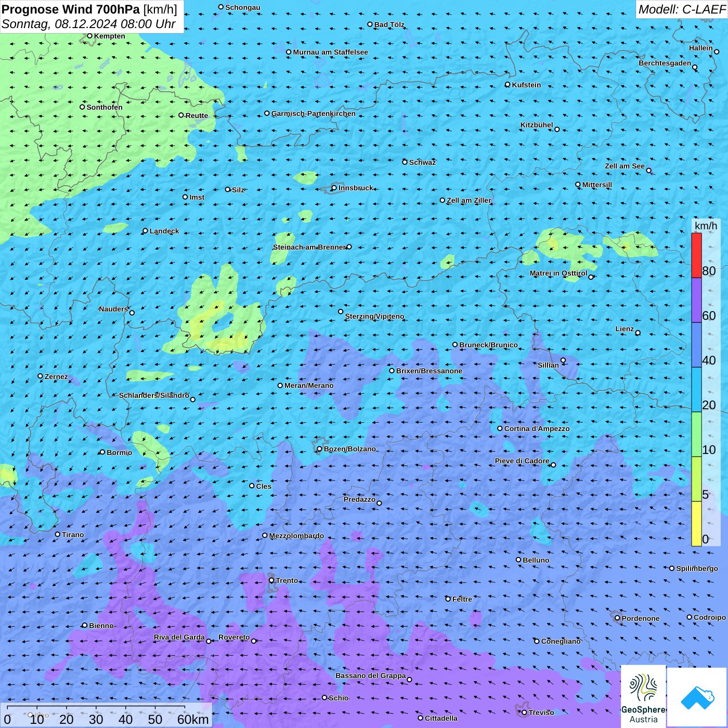Viewport: 728px width, 728px height.
Task: Click the 'Codroipo' label
Action: point(709,617)
